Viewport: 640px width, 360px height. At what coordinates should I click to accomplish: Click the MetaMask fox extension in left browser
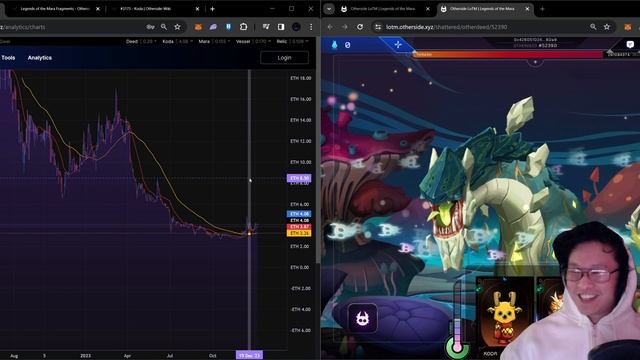pyautogui.click(x=198, y=27)
